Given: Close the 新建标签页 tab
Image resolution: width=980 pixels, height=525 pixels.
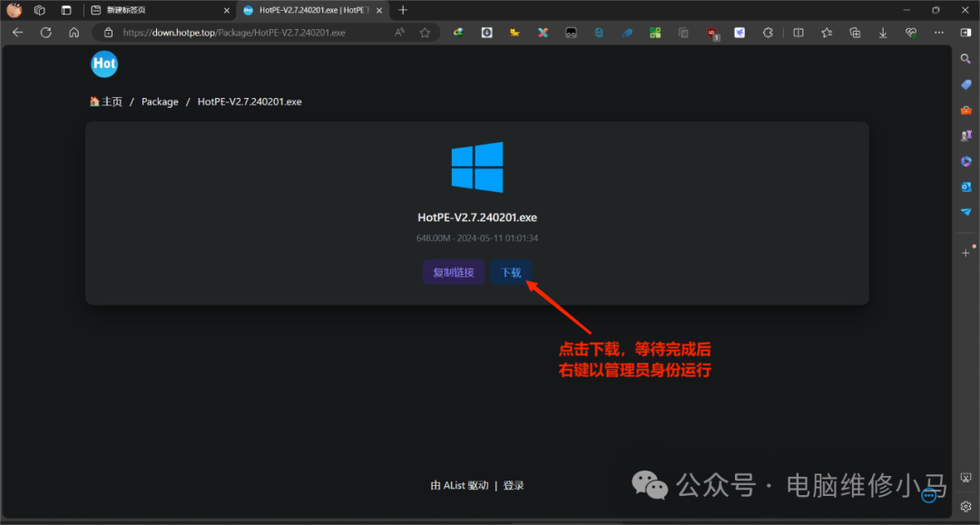Looking at the screenshot, I should [x=226, y=10].
